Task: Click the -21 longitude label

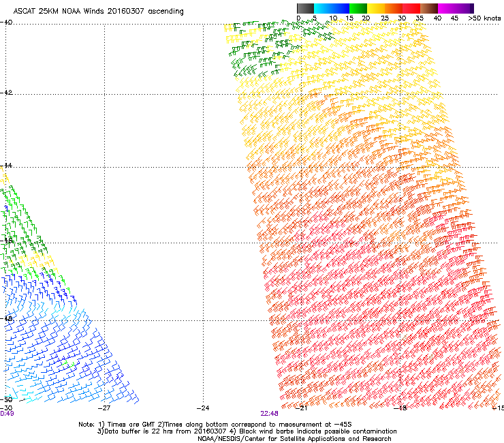Action: pyautogui.click(x=301, y=408)
